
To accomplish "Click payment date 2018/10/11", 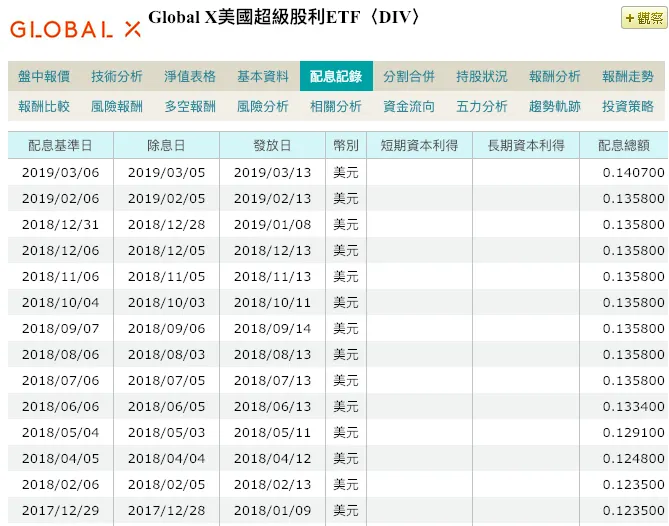I will 272,303.
